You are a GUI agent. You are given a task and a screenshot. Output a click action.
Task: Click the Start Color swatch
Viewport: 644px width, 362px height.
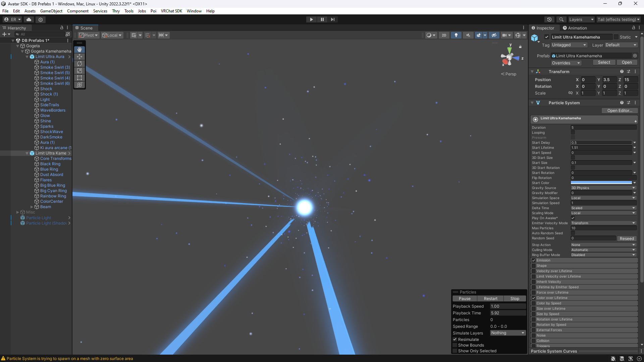[x=601, y=183]
